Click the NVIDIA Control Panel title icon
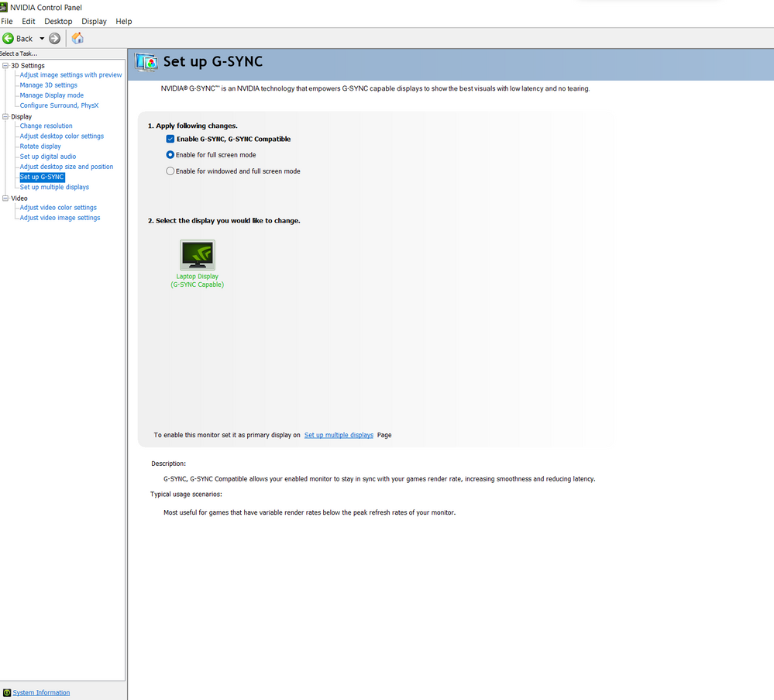The image size is (774, 700). [3, 8]
